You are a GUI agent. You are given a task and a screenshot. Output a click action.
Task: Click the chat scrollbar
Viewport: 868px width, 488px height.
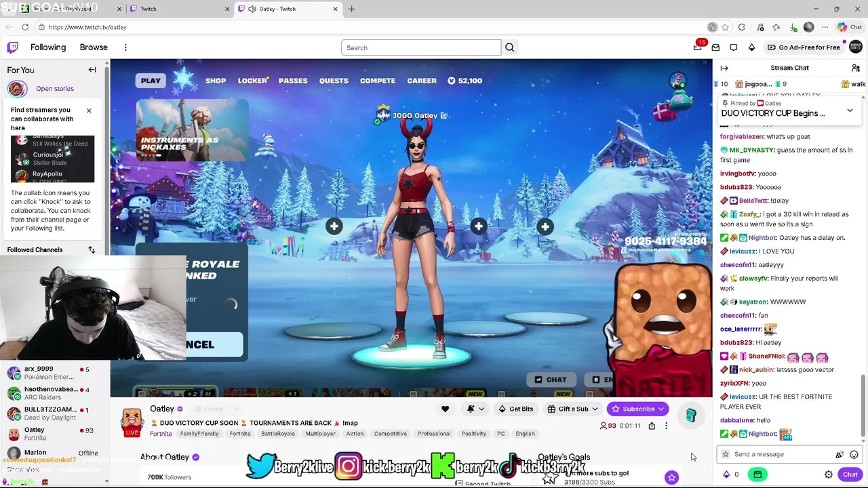(x=863, y=407)
